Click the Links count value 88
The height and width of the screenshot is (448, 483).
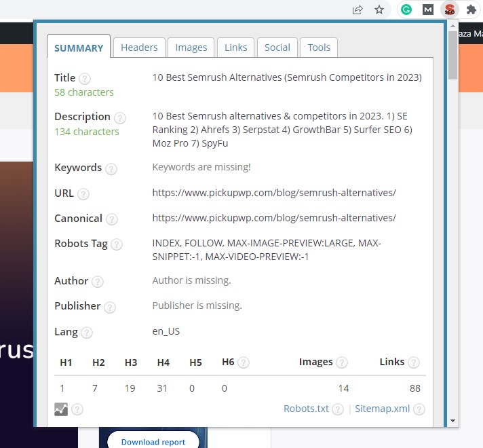(415, 388)
